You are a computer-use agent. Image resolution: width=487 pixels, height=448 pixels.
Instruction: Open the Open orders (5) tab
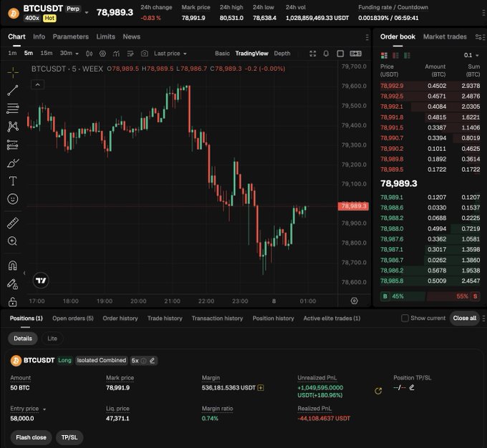pyautogui.click(x=72, y=318)
